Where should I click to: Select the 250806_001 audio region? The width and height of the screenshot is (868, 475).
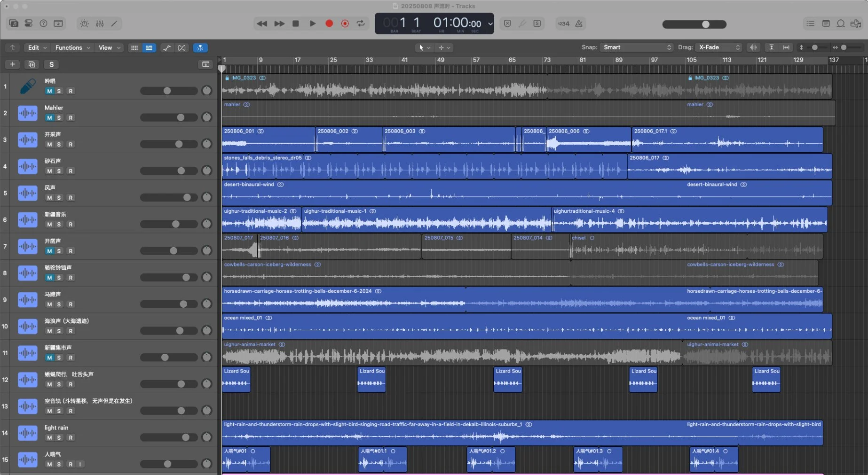tap(268, 140)
